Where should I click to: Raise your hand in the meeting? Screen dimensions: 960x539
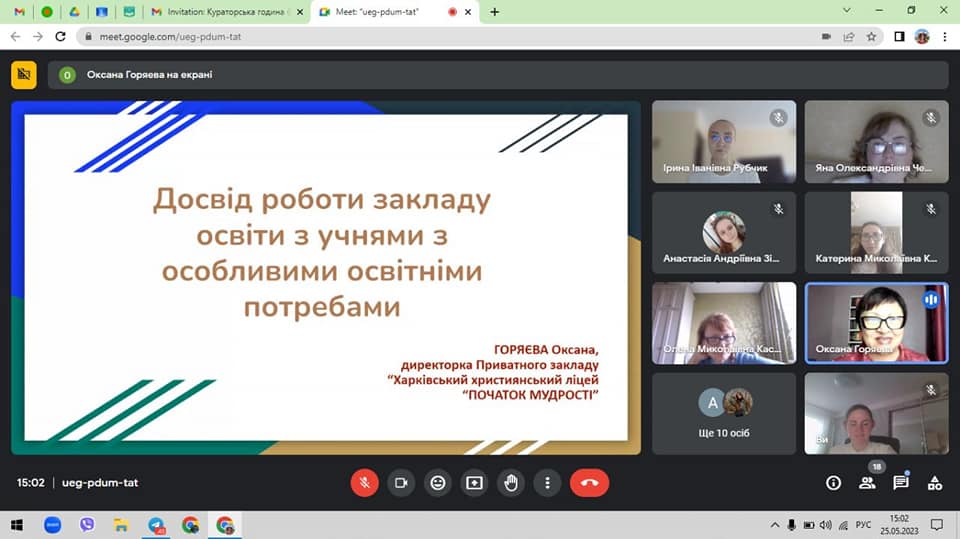point(511,483)
